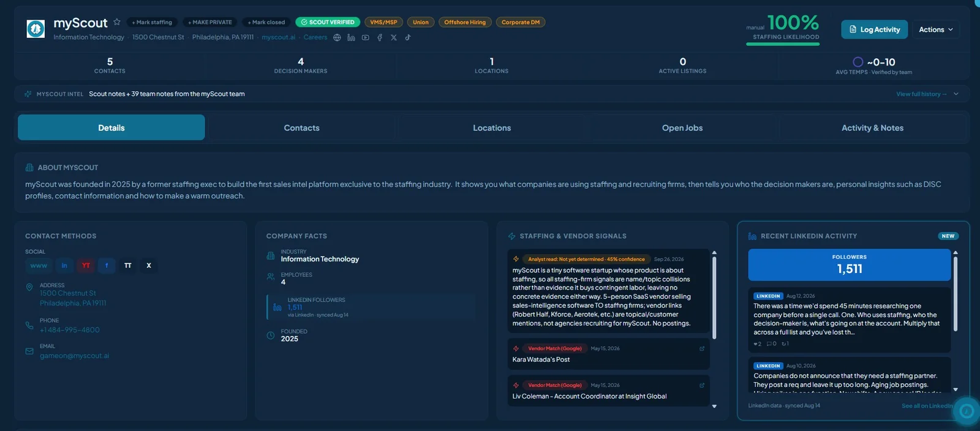This screenshot has height=431, width=980.
Task: Click the vendor signals panel scrollbar
Action: click(x=714, y=298)
